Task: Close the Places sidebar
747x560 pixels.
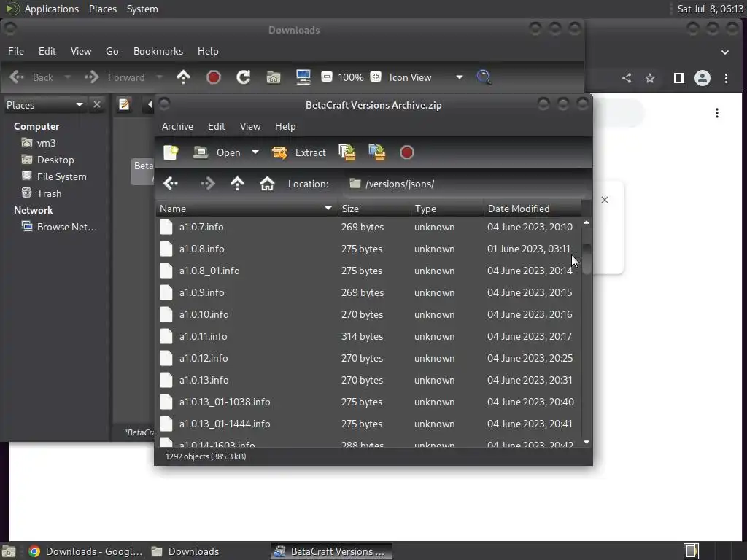Action: [x=97, y=105]
